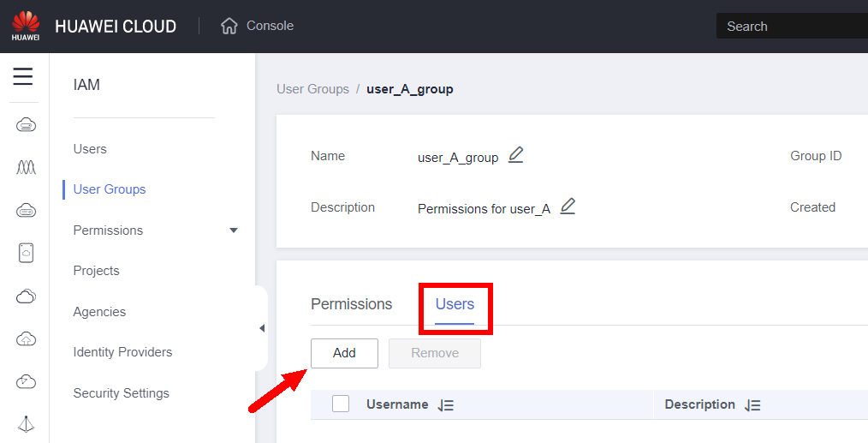Click the Console home icon
The image size is (868, 443).
tap(229, 26)
